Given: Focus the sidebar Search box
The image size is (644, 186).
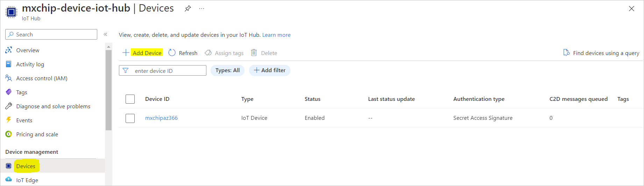Looking at the screenshot, I should [51, 34].
